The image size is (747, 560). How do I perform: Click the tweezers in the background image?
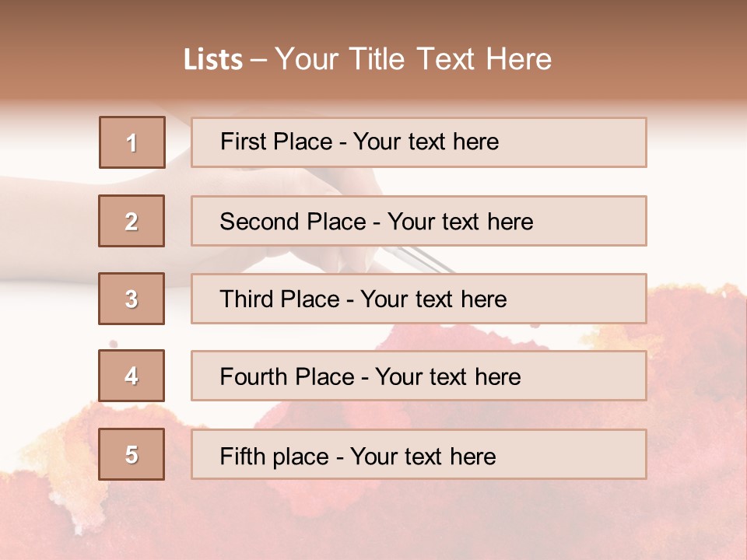coord(424,258)
